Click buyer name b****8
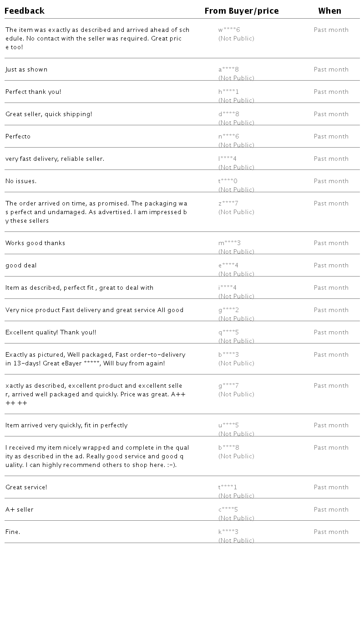Image resolution: width=364 pixels, height=636 pixels. 229,448
